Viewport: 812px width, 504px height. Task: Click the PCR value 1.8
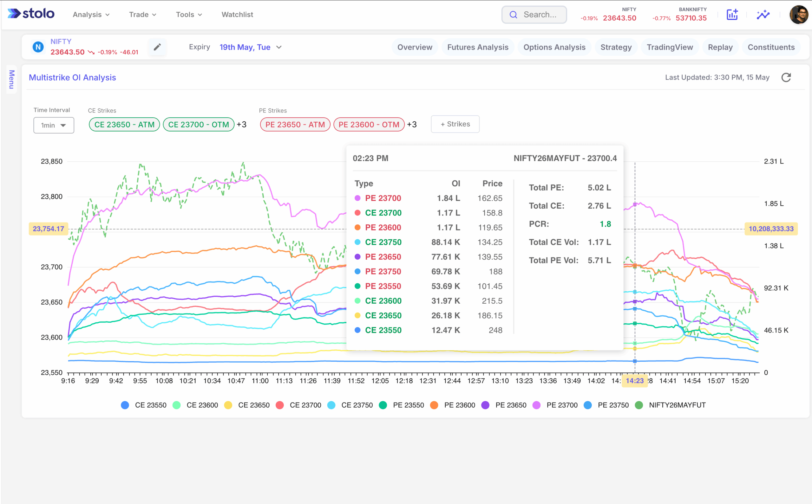click(605, 224)
